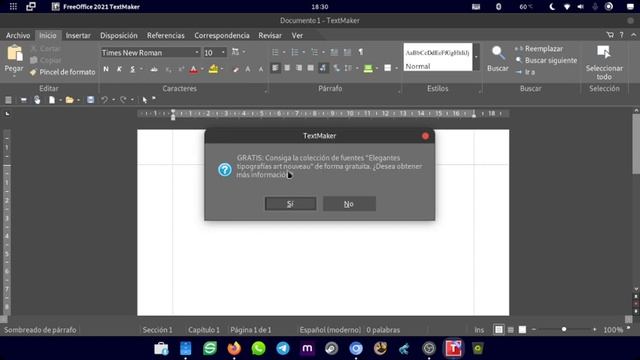Click the multilevel list icon
640x360 pixels.
pyautogui.click(x=314, y=52)
